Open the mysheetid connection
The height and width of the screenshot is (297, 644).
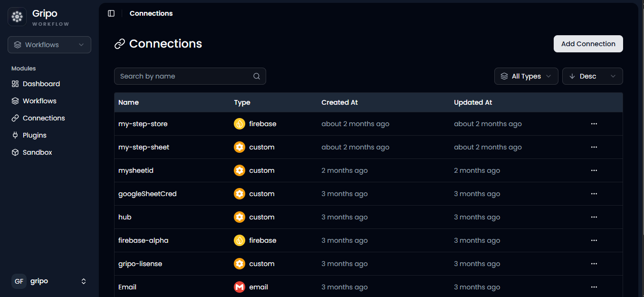(x=136, y=170)
